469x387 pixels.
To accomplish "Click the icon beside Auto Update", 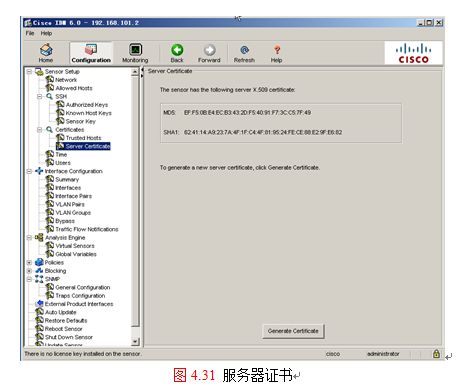I will [x=39, y=312].
